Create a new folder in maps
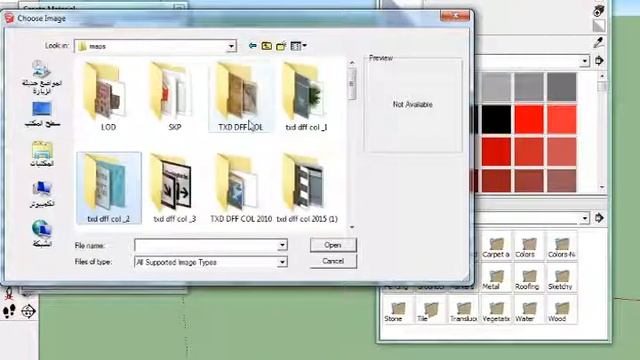Viewport: 640px width, 360px height. pyautogui.click(x=281, y=46)
